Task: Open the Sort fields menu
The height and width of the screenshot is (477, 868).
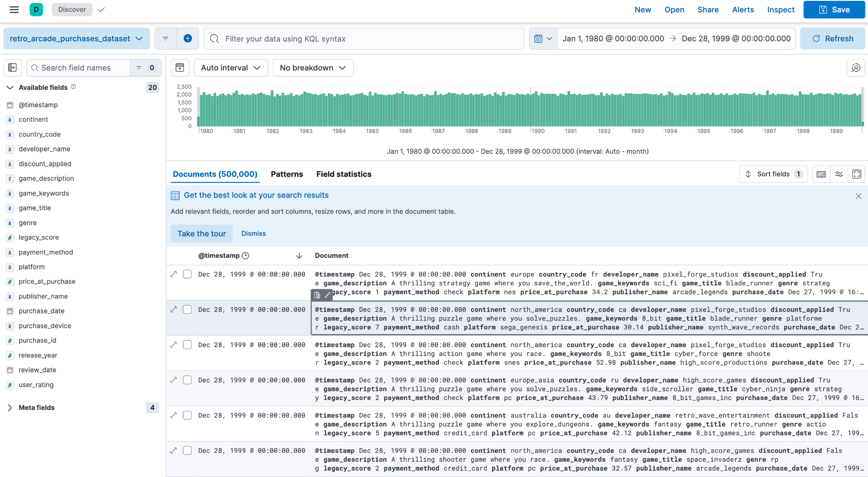Action: pyautogui.click(x=773, y=174)
